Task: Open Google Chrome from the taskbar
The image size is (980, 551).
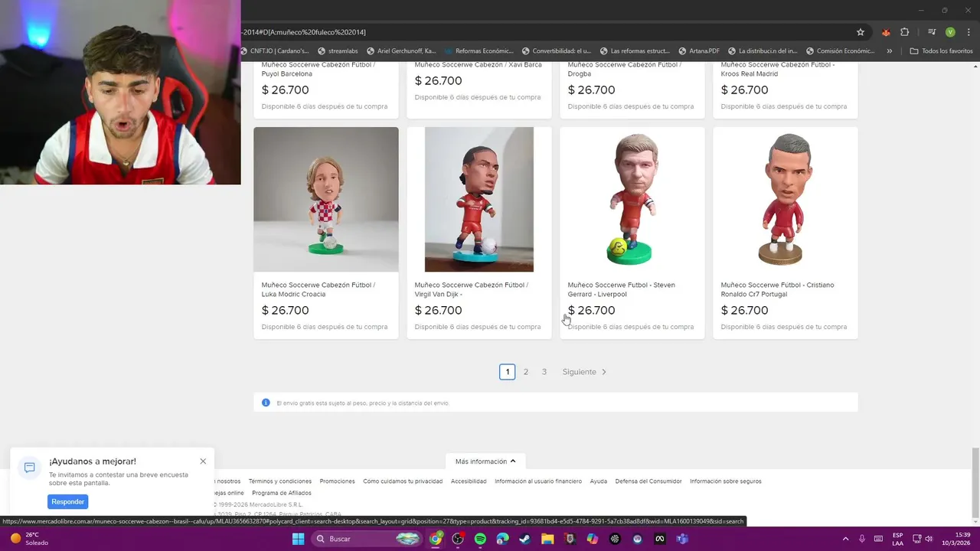Action: coord(436,539)
